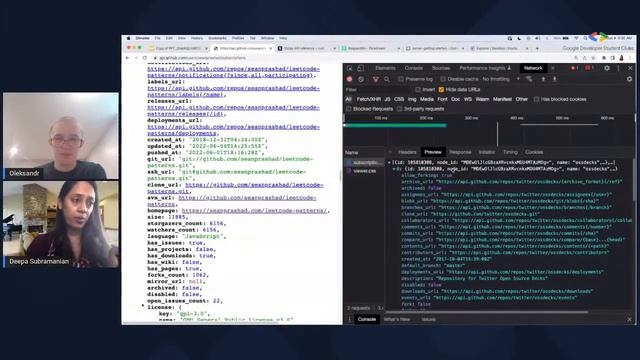
Task: Open the Initiator tab of the request
Action: point(487,152)
